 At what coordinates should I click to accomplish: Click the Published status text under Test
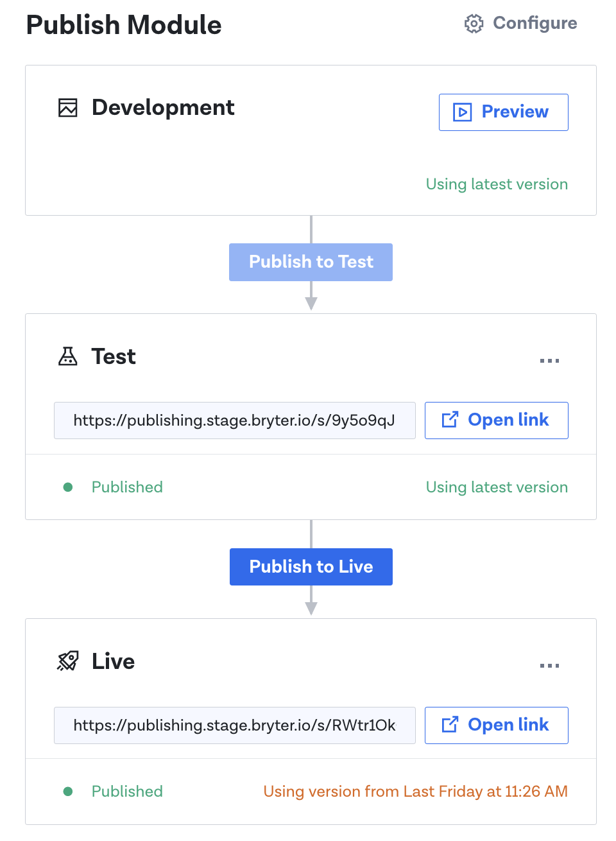tap(127, 487)
